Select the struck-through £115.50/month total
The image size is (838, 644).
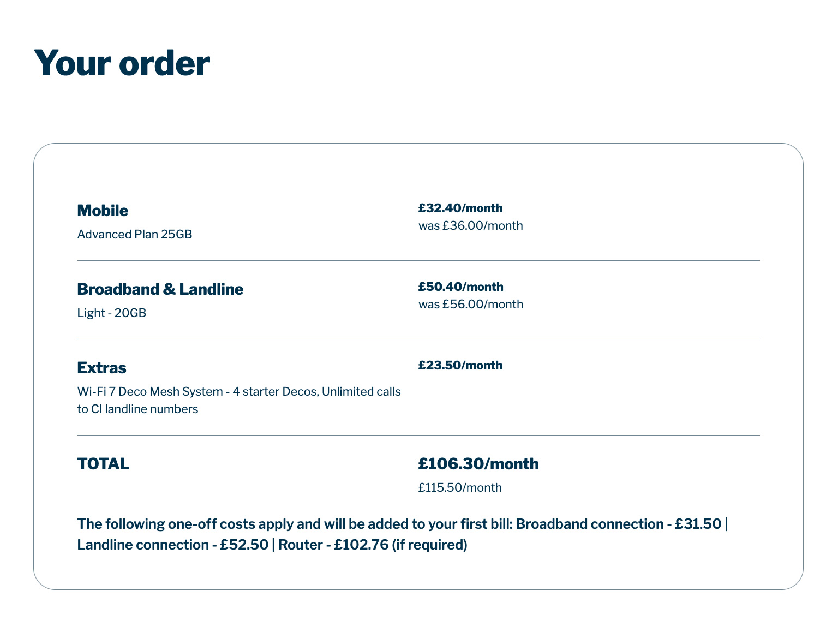click(460, 488)
